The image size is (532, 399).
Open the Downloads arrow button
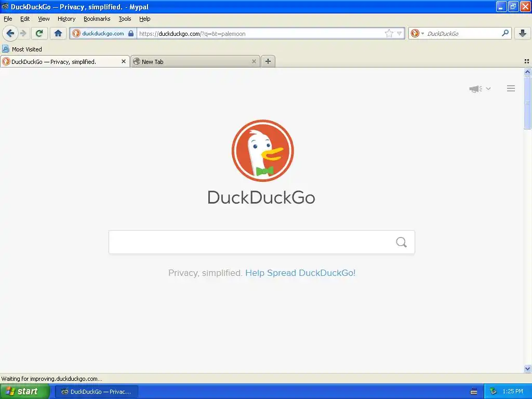[523, 33]
